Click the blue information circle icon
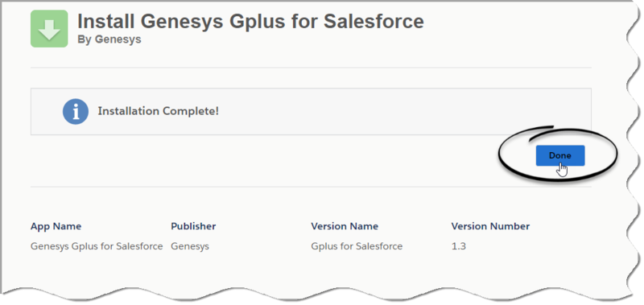This screenshot has width=644, height=305. pyautogui.click(x=76, y=111)
